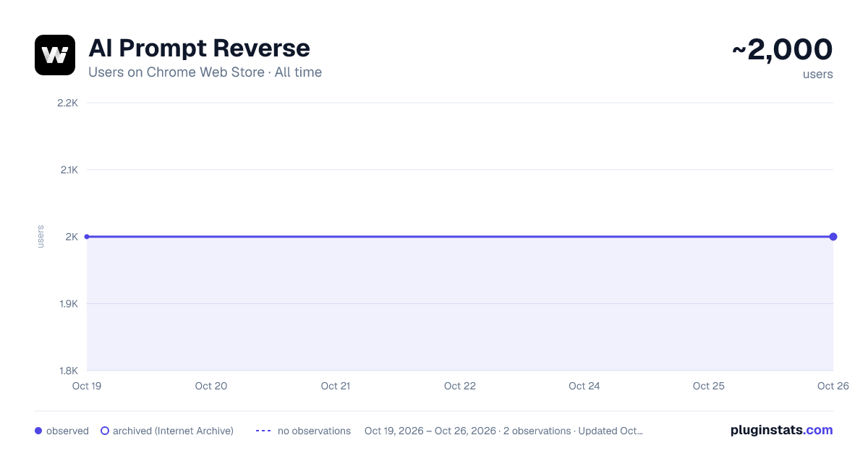The image size is (868, 456).
Task: Click the ~2,000 user count
Action: 782,49
